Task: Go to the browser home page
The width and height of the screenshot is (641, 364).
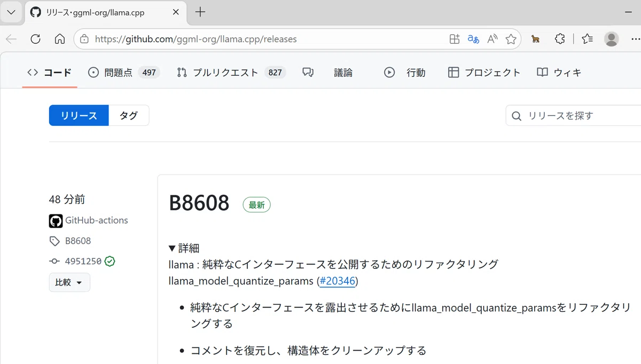Action: click(x=60, y=39)
